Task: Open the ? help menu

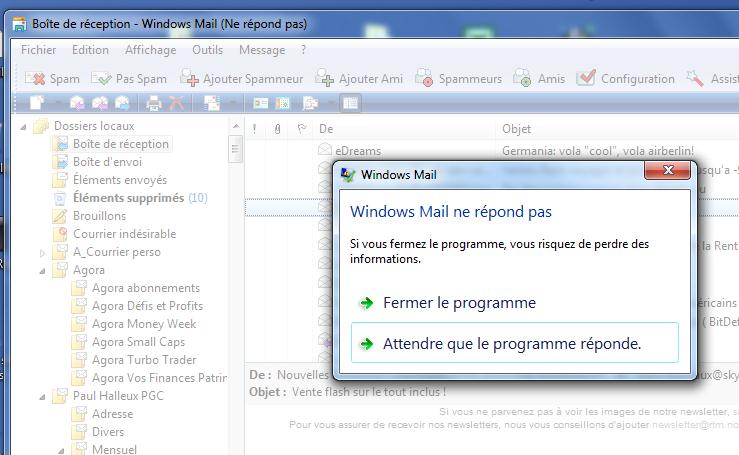Action: click(x=304, y=50)
